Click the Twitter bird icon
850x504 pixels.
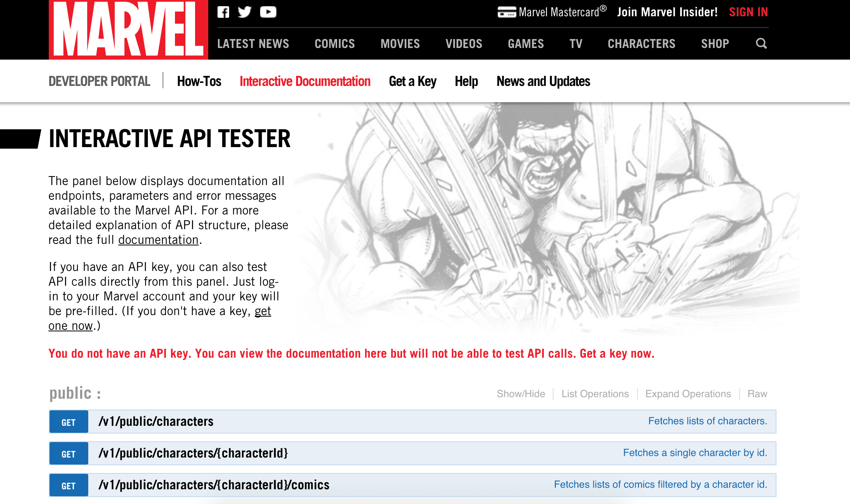tap(245, 12)
